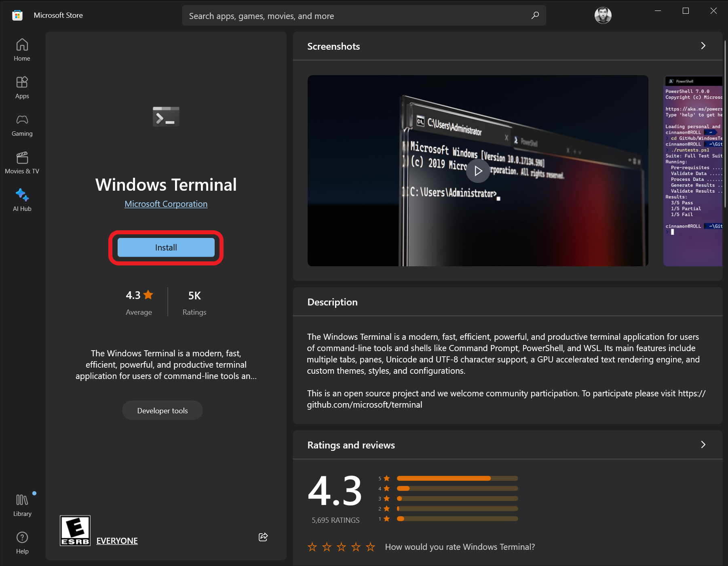Image resolution: width=728 pixels, height=566 pixels.
Task: Open the EVERYONE age rating details
Action: (x=117, y=541)
